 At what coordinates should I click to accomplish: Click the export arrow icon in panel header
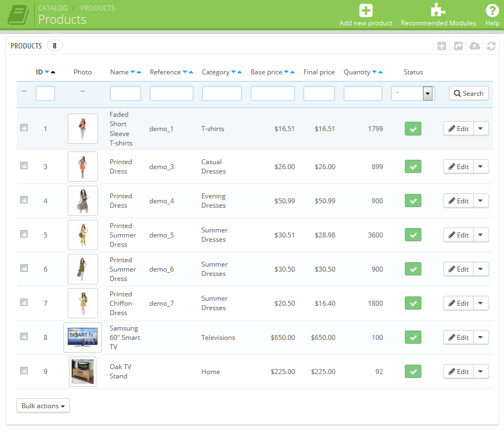458,46
